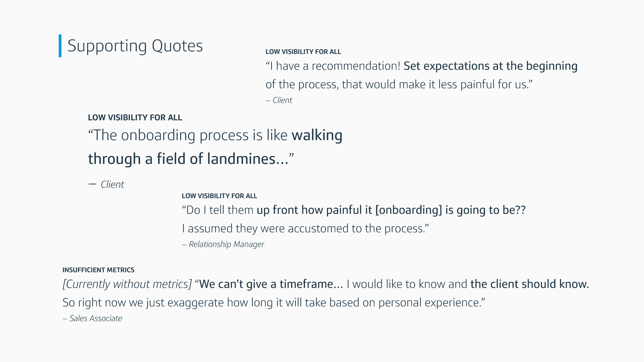Image resolution: width=644 pixels, height=362 pixels.
Task: Click the Sales Associate attribution
Action: tap(92, 319)
